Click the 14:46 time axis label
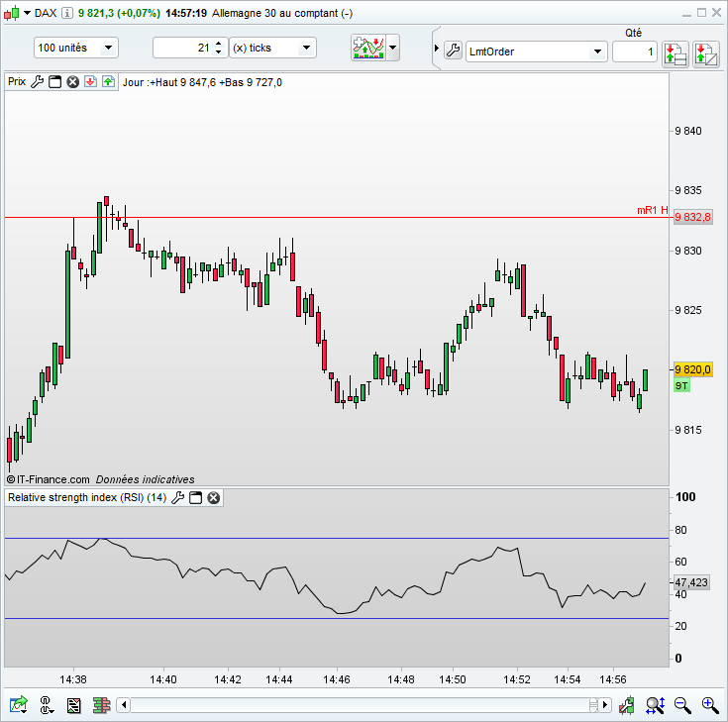The height and width of the screenshot is (722, 728). click(337, 679)
